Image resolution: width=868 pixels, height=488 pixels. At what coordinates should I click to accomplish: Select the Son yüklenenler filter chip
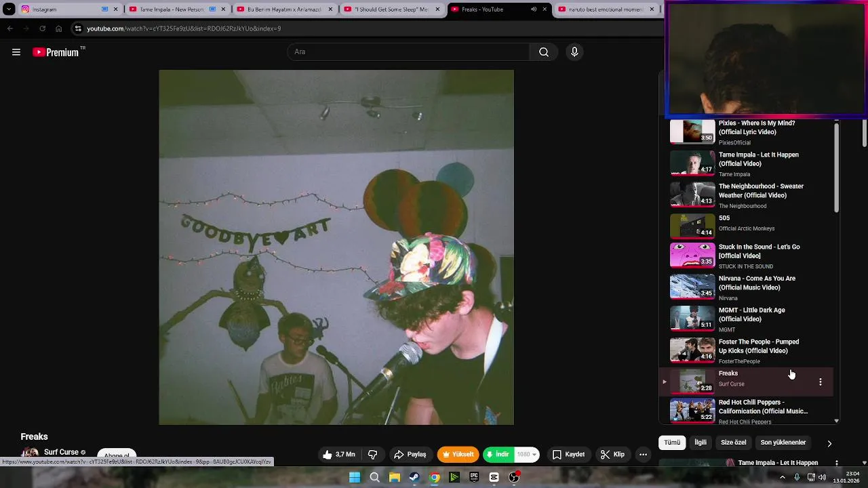click(x=783, y=443)
